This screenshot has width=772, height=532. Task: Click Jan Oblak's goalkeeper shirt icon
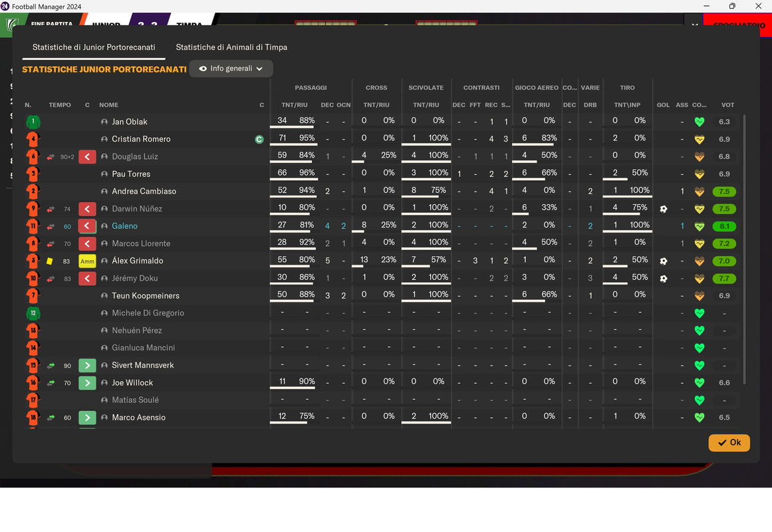pos(33,122)
